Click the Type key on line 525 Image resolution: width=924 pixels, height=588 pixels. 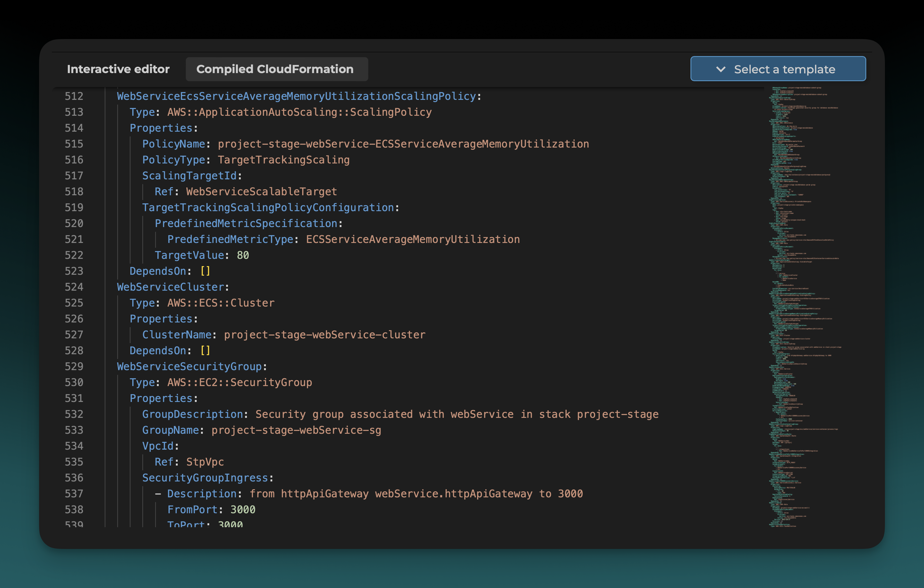[x=142, y=303]
